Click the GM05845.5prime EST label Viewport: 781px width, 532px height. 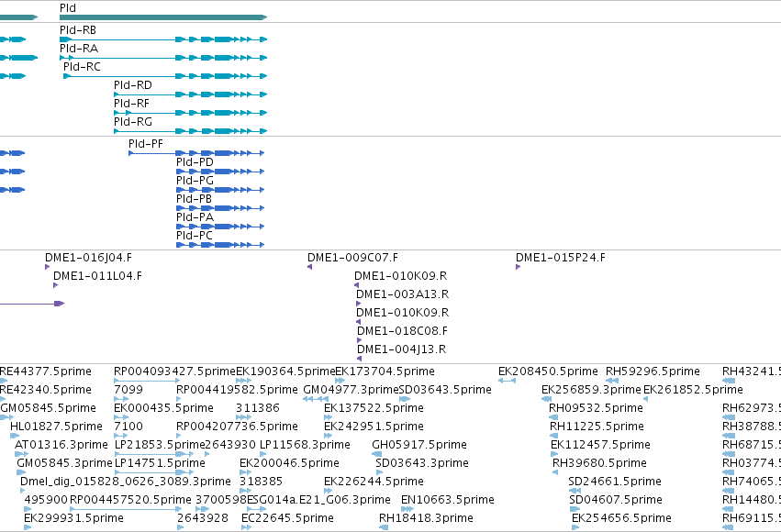tap(49, 408)
